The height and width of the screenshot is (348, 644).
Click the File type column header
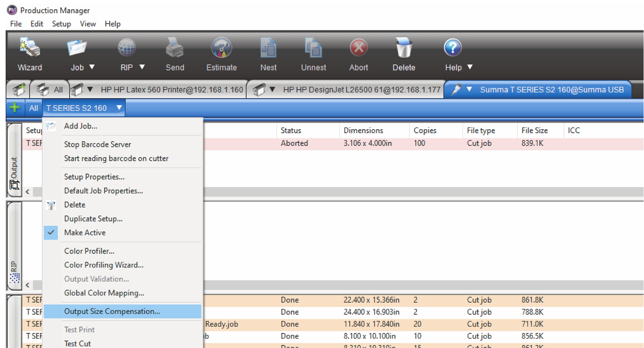click(x=490, y=130)
